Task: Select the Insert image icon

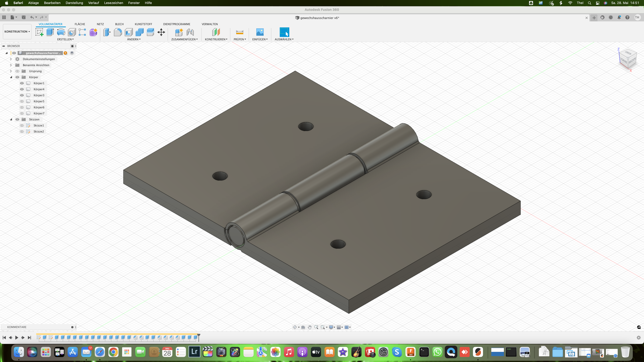Action: click(260, 32)
